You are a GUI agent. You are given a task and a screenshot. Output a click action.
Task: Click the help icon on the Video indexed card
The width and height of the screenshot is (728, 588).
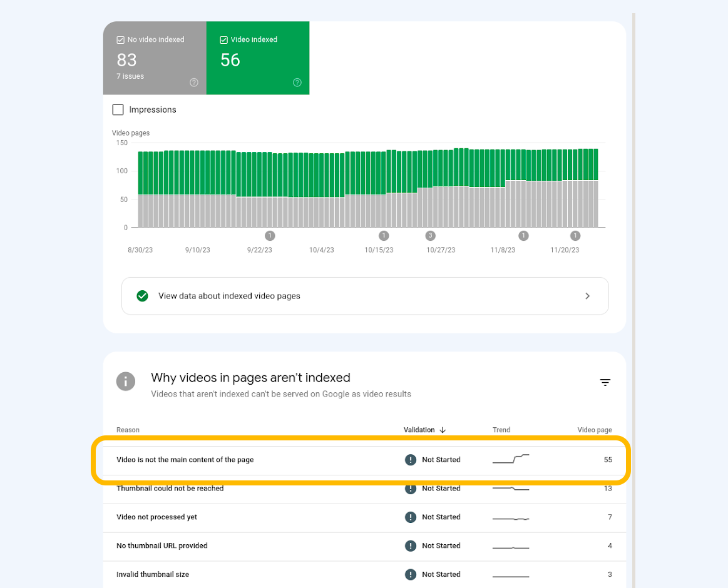coord(297,82)
